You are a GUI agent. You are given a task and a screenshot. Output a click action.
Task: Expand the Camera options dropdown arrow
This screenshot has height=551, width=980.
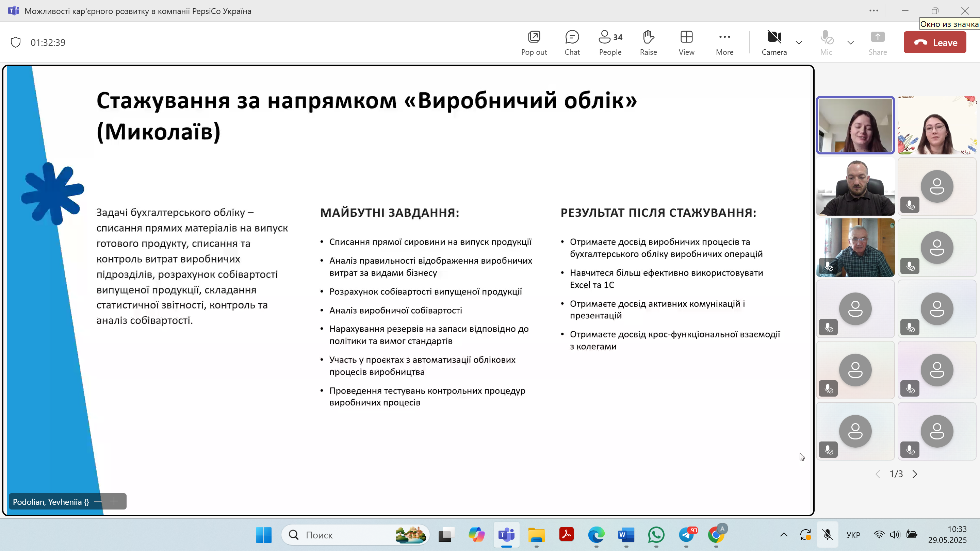(799, 43)
